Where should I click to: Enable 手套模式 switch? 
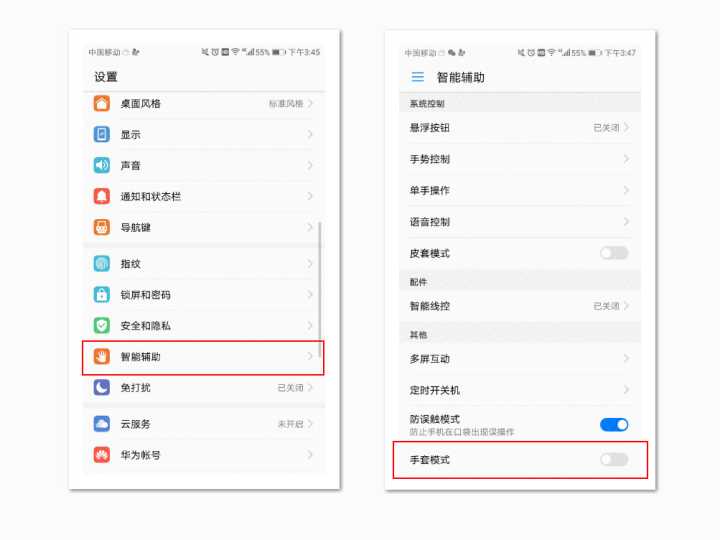coord(614,459)
